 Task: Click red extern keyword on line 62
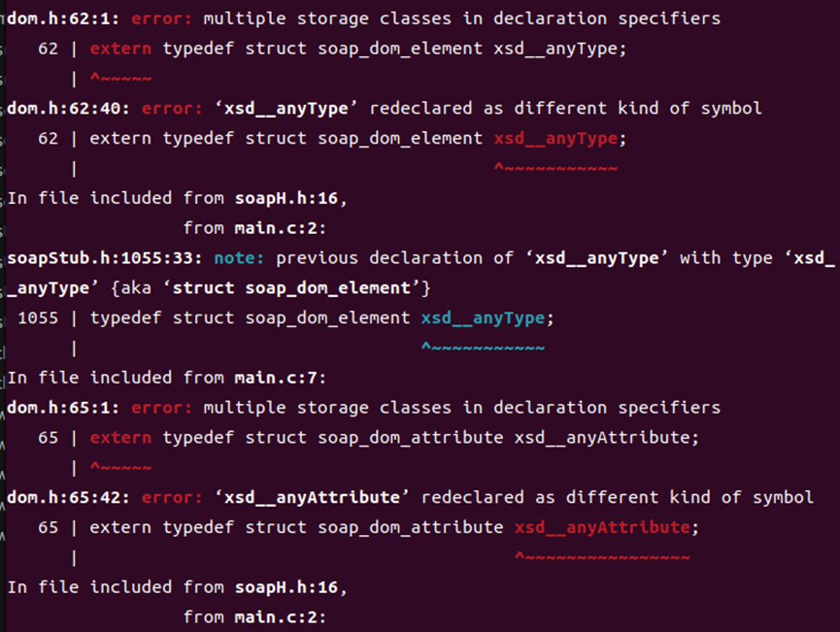tap(120, 49)
